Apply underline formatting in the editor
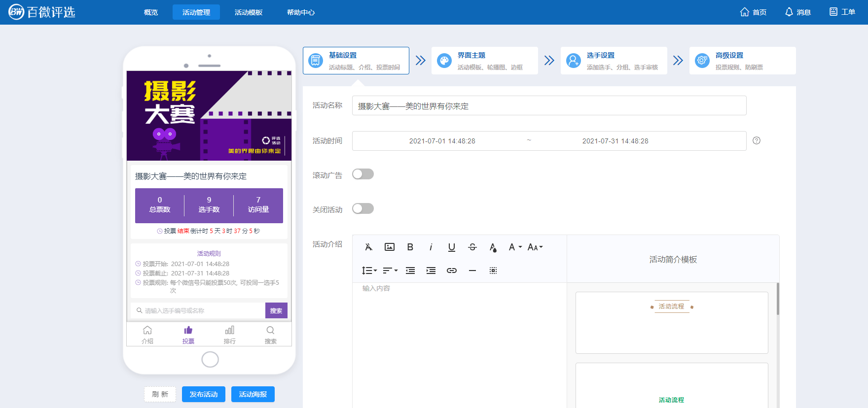868x408 pixels. pos(451,247)
